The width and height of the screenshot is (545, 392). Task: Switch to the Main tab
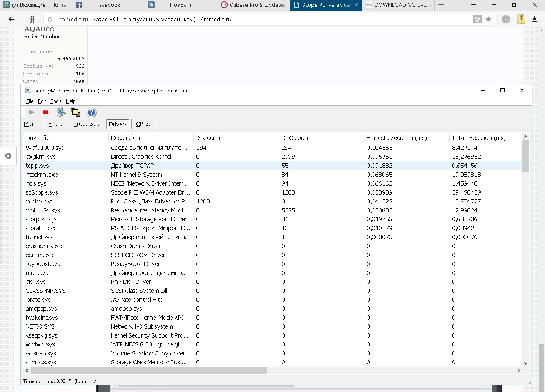point(30,124)
